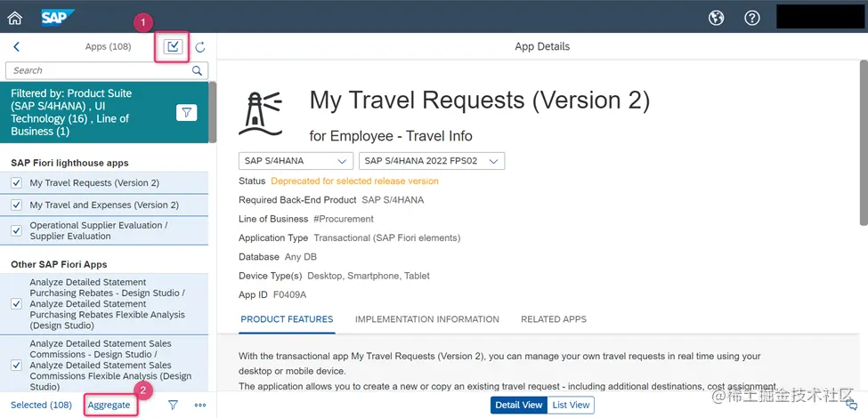868x418 pixels.
Task: Open the feedback chat icon
Action: pos(853,404)
